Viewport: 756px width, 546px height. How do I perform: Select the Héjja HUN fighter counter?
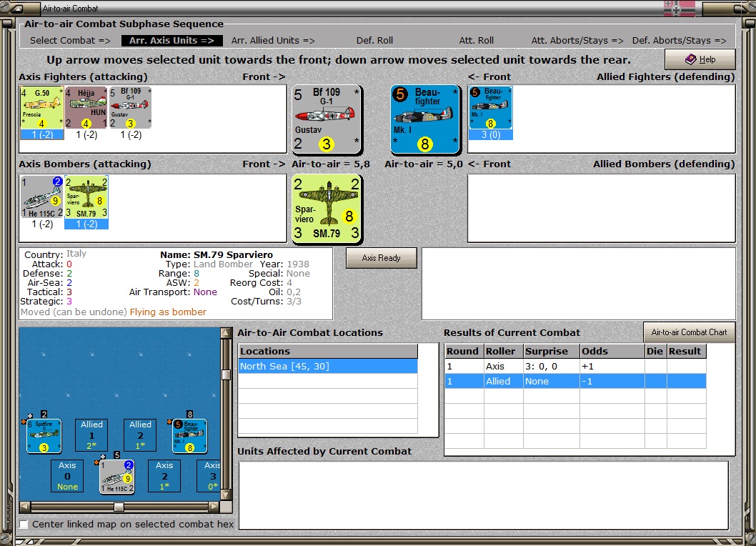(x=86, y=108)
